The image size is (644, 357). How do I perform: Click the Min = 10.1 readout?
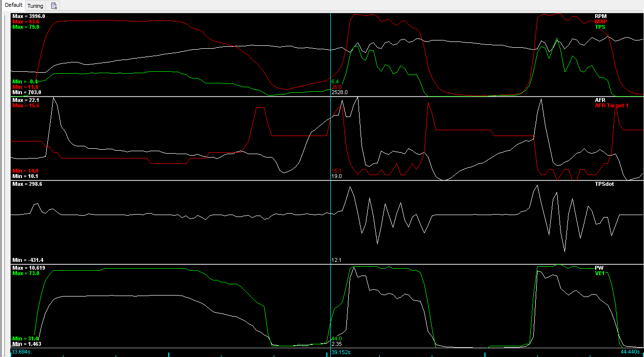[x=25, y=176]
